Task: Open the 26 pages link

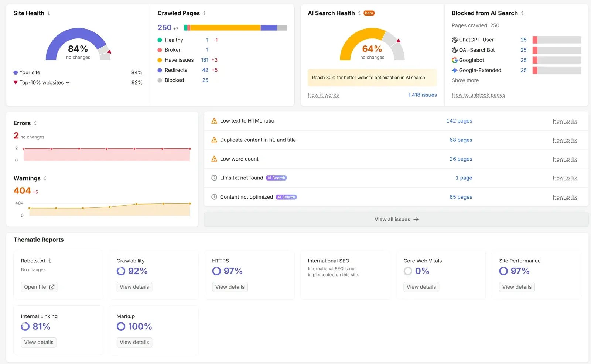Action: click(x=461, y=159)
